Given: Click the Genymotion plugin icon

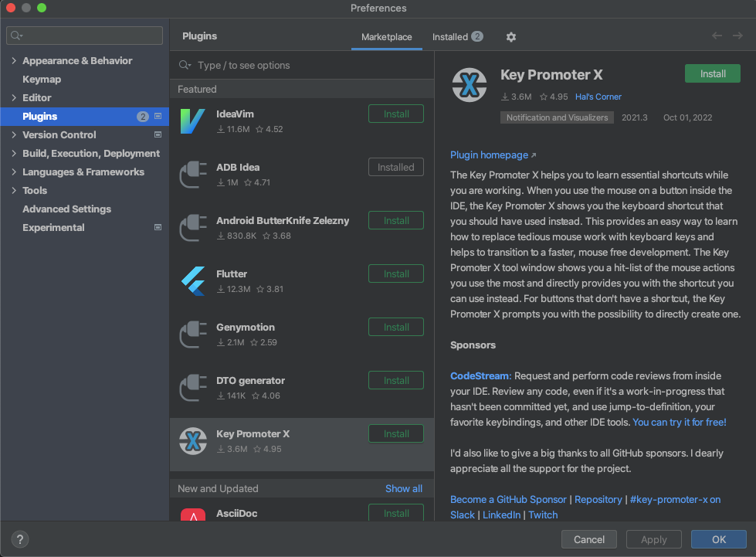Looking at the screenshot, I should coord(192,335).
